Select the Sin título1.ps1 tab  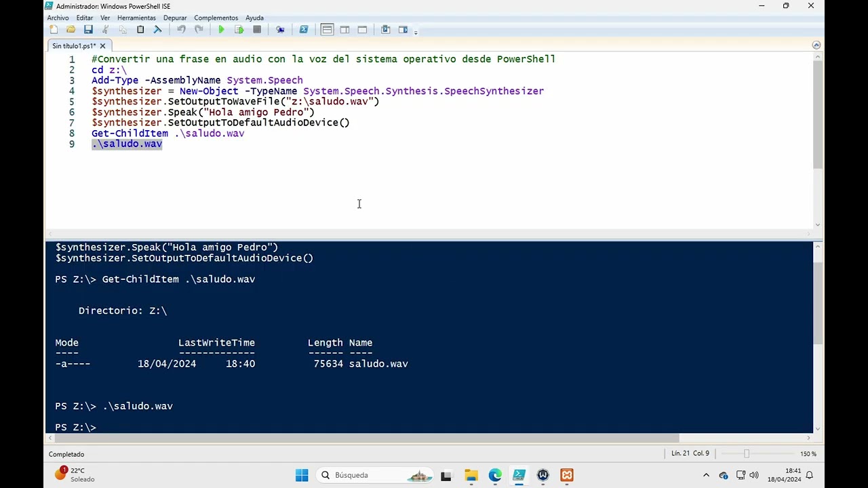pyautogui.click(x=74, y=46)
